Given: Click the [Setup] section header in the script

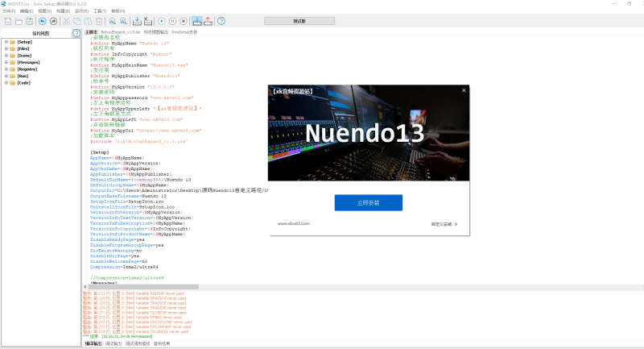Looking at the screenshot, I should coord(100,152).
